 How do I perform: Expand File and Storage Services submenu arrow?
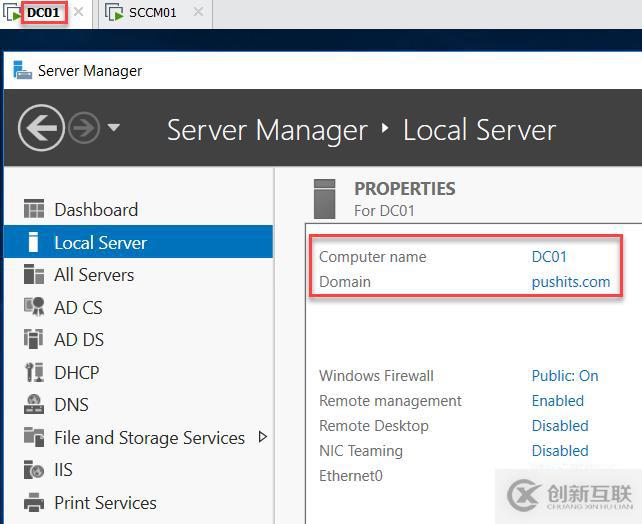pos(263,437)
